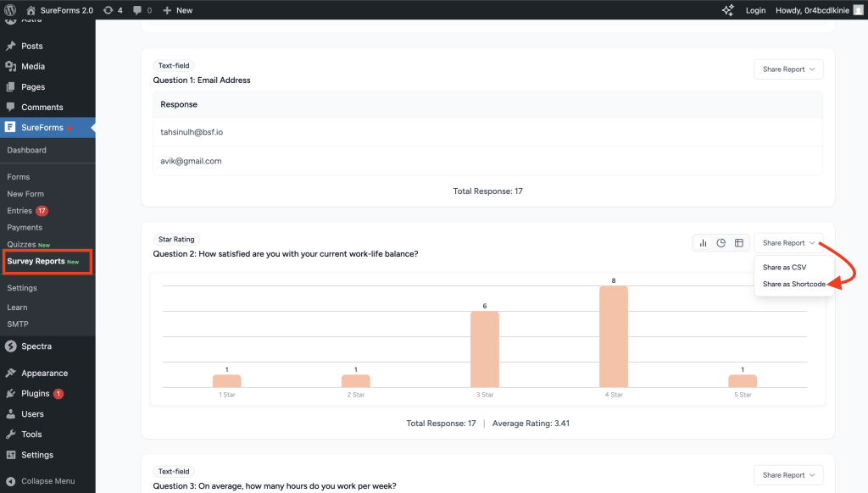Open the Quizzes submenu item

(28, 245)
